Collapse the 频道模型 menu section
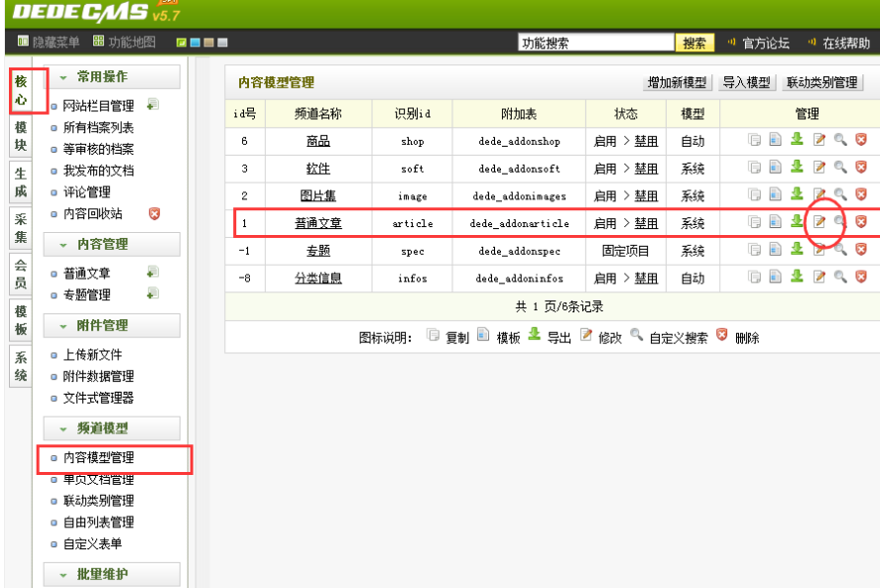880x588 pixels. (x=112, y=428)
